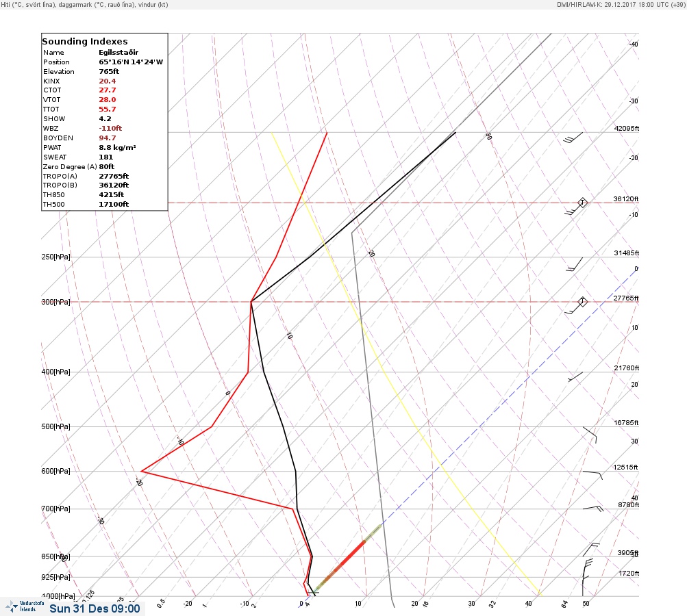
Task: Click the wind barb at 12515ft
Action: pyautogui.click(x=592, y=475)
